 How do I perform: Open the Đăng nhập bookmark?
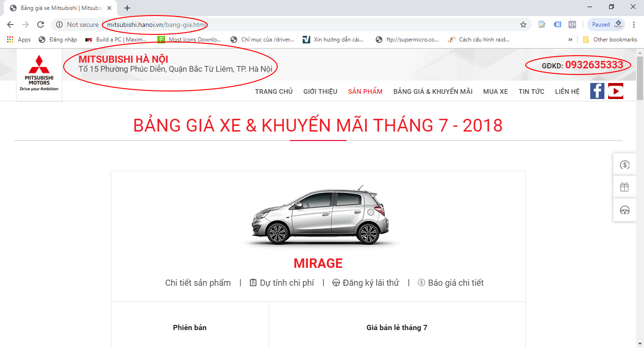point(58,40)
